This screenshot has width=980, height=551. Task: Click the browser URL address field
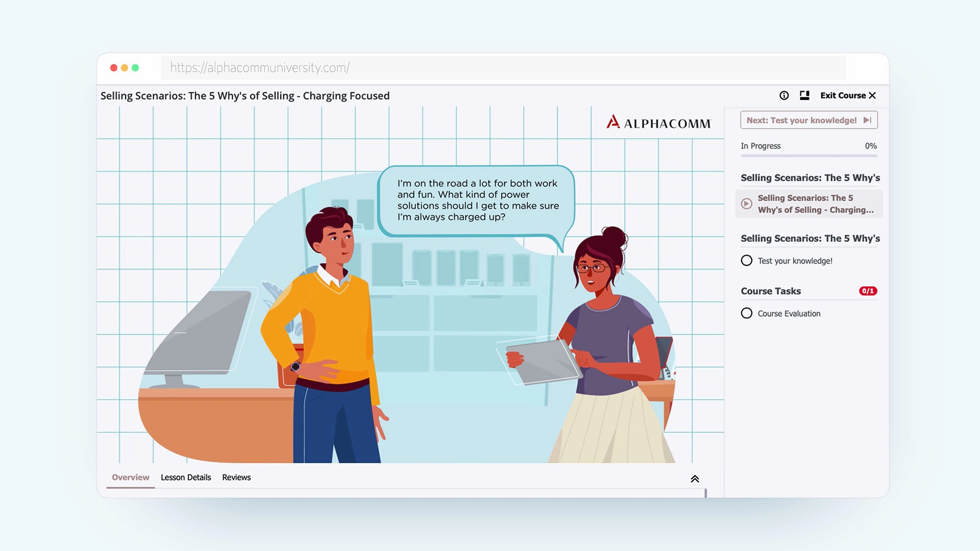[503, 68]
